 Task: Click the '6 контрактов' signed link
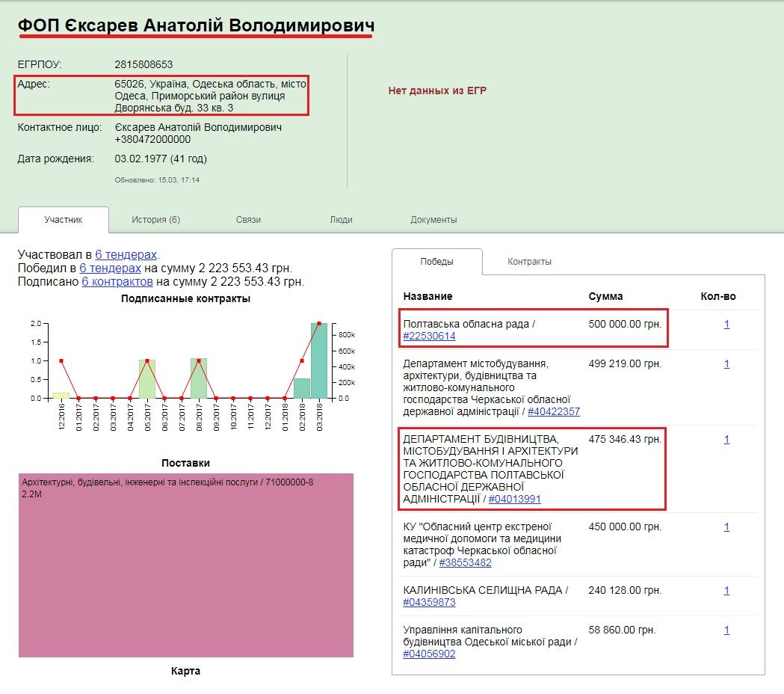tap(117, 282)
